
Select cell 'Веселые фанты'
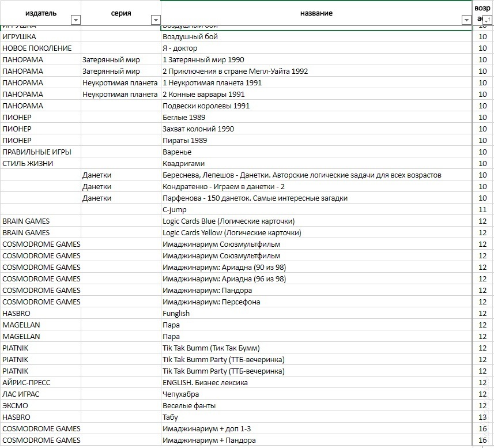coord(316,406)
